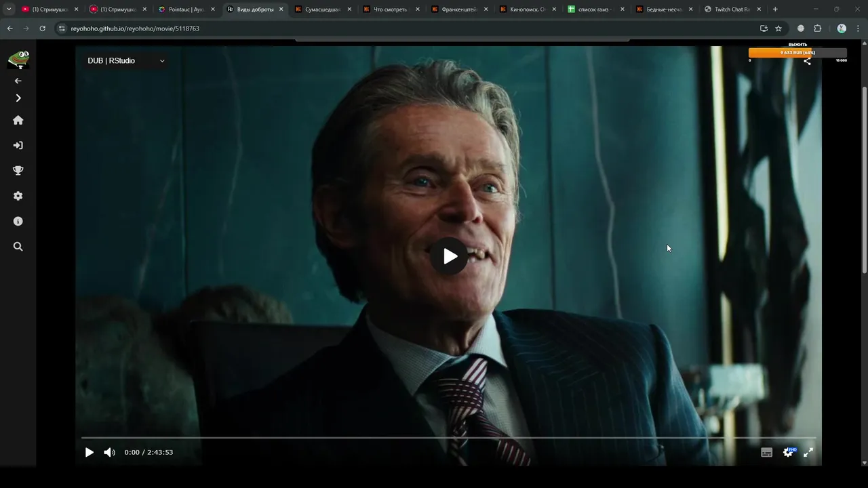Viewport: 868px width, 488px height.
Task: Click the reyohoho.github.io address bar URL
Action: point(135,28)
